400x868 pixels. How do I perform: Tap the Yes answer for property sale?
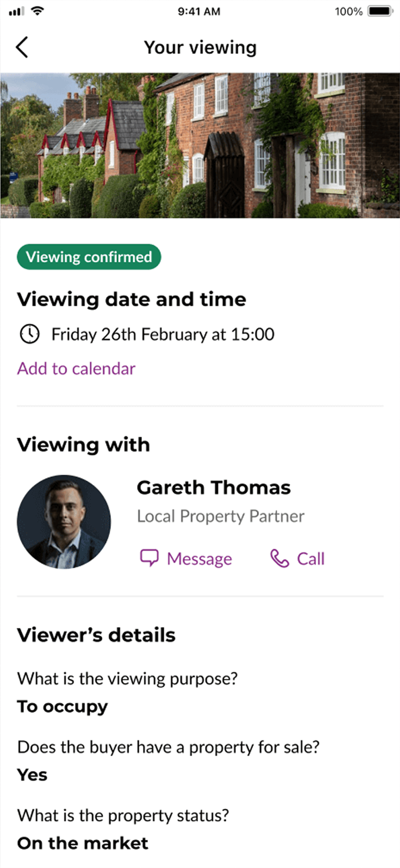[32, 775]
